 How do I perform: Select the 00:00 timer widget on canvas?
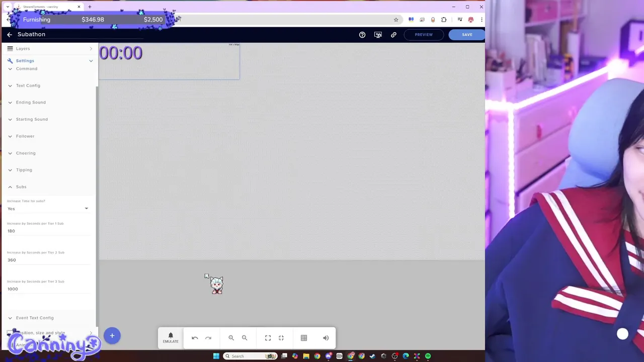click(121, 53)
